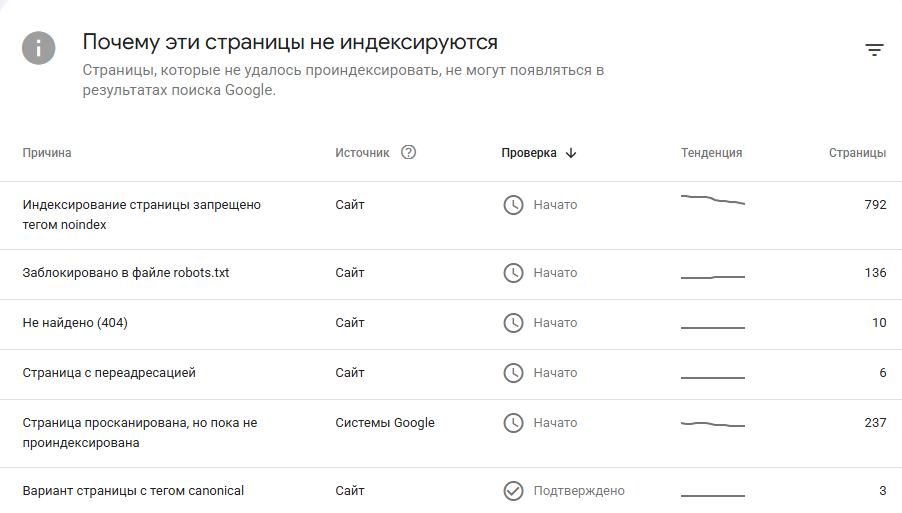902x513 pixels.
Task: Sort table by Проверка column header
Action: pos(529,153)
